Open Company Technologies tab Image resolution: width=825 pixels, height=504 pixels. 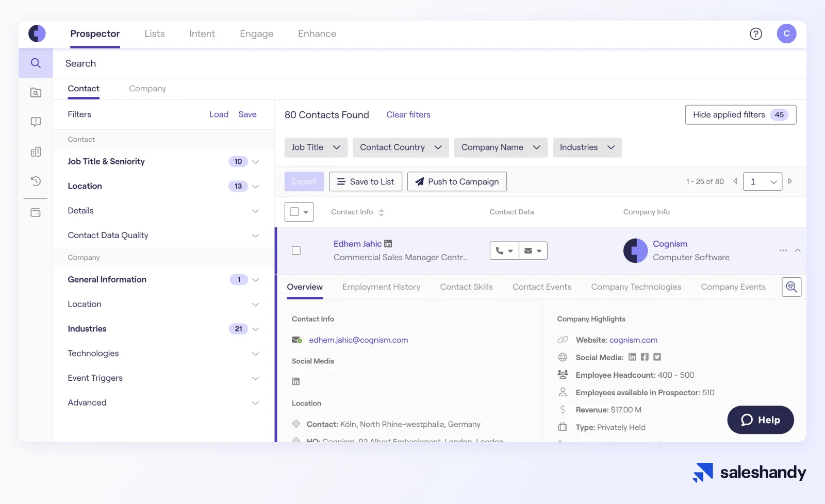tap(636, 287)
